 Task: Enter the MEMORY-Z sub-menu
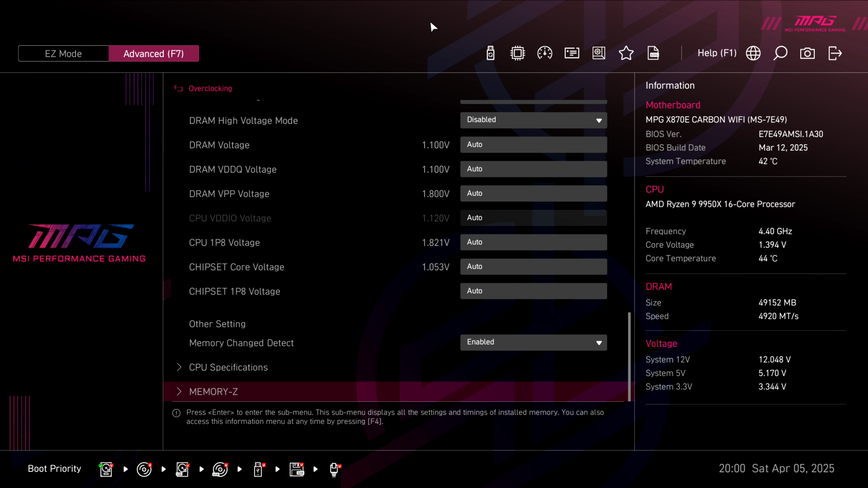pos(213,392)
